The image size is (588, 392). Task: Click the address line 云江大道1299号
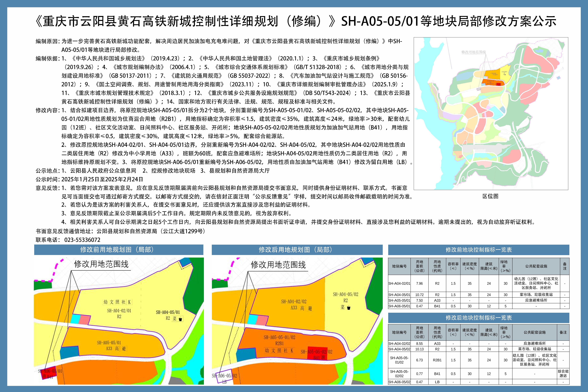point(183,231)
